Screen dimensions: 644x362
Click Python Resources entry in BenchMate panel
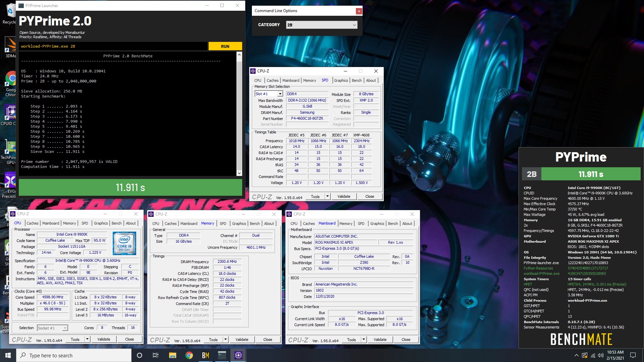(538, 268)
